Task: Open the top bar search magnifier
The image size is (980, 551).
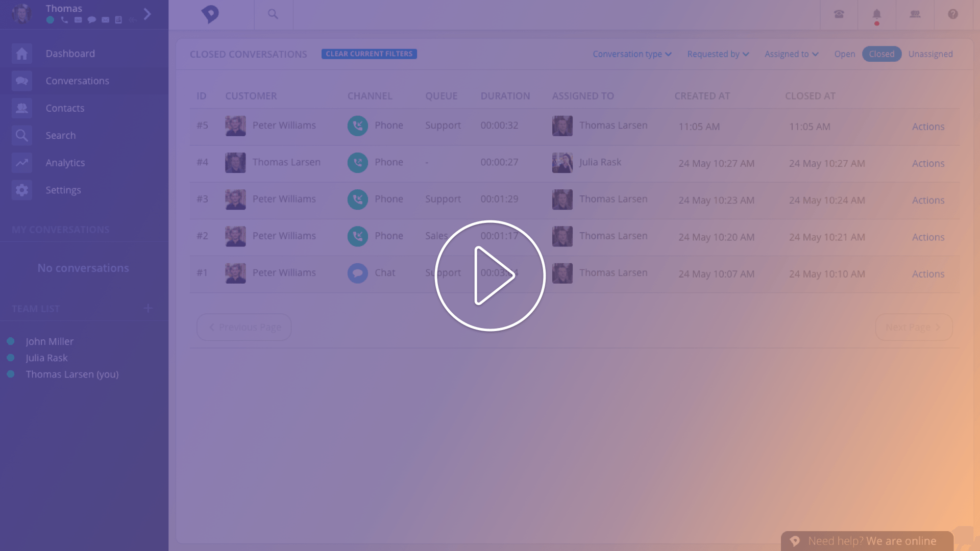Action: (x=273, y=14)
